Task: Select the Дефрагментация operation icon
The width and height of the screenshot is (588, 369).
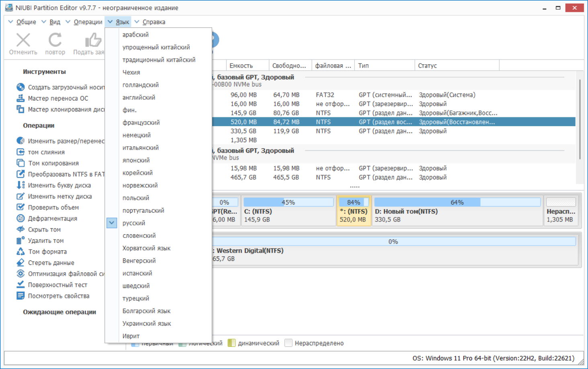Action: (20, 218)
